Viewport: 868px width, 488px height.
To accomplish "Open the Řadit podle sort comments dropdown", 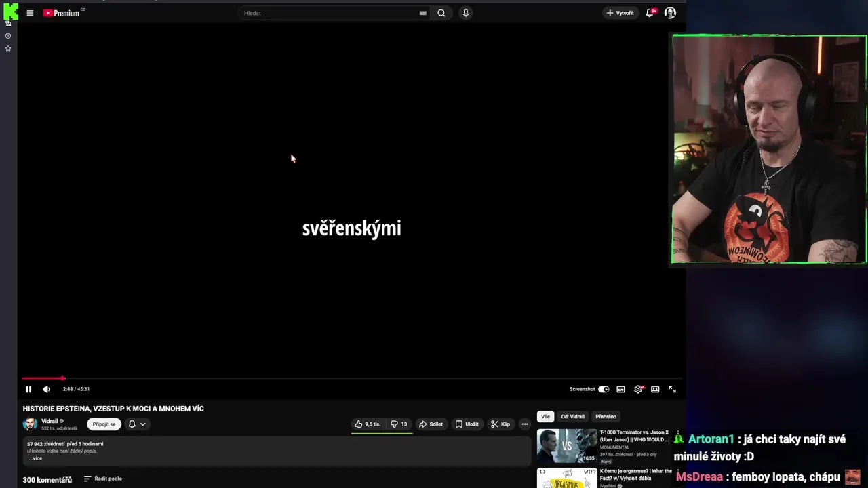I will click(103, 479).
